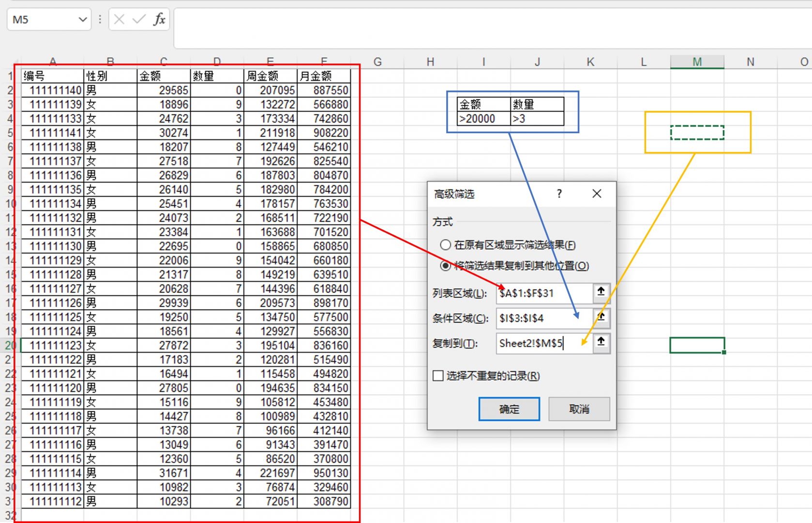Click the collapse-dialog icon beside 条件区域

pos(601,318)
